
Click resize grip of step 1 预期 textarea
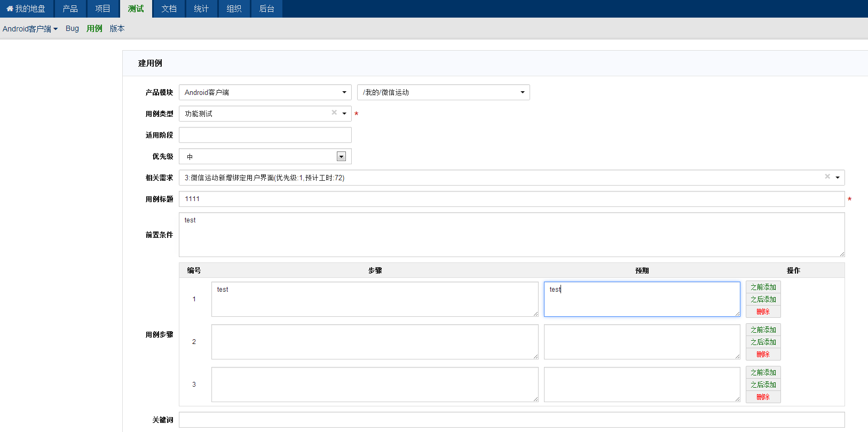[737, 314]
